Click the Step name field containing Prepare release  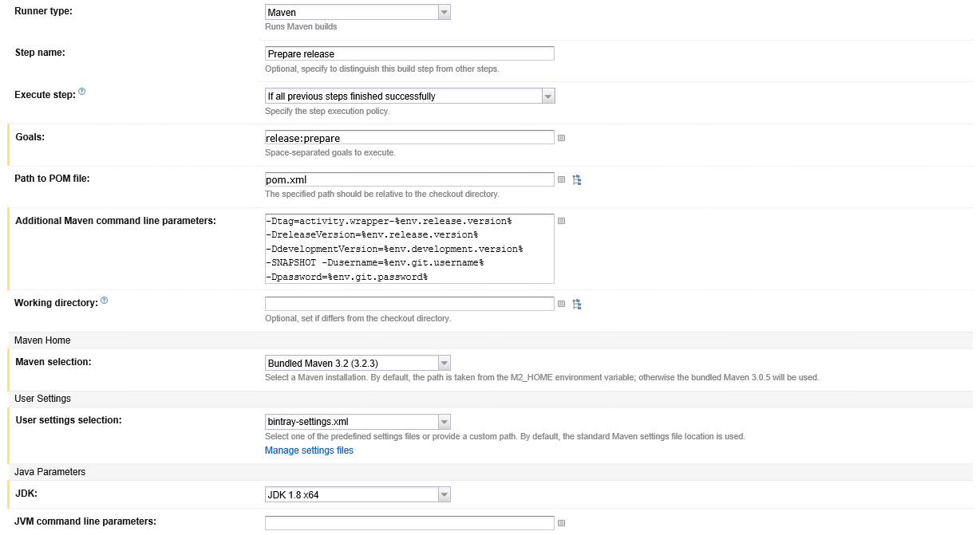[x=409, y=53]
